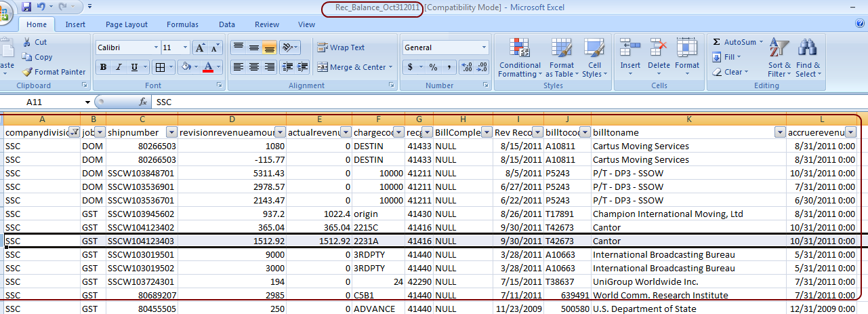Switch to the Insert ribbon tab
868x314 pixels.
pyautogui.click(x=75, y=24)
